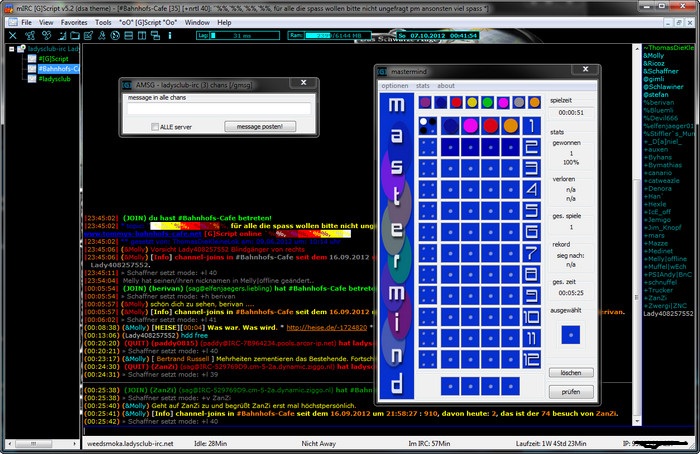Screen dimensions: 700x454
Task: Click the prüfen button in mastermind
Action: coord(571,392)
